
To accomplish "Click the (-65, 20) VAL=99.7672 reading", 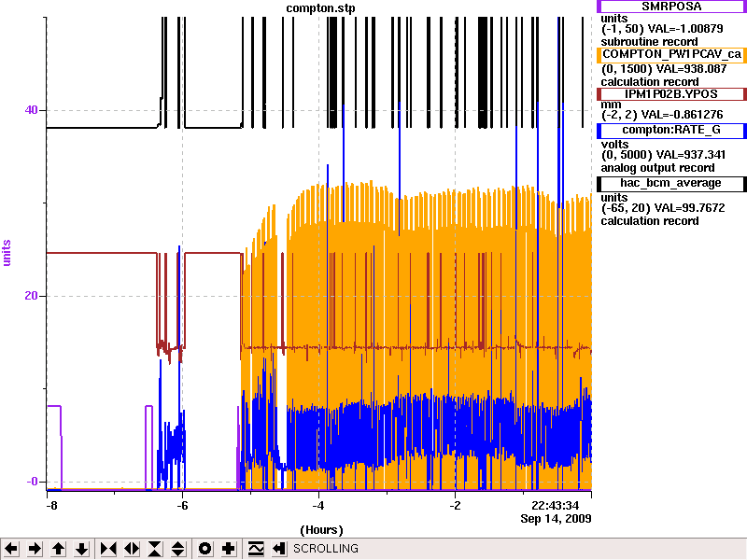I will 663,208.
